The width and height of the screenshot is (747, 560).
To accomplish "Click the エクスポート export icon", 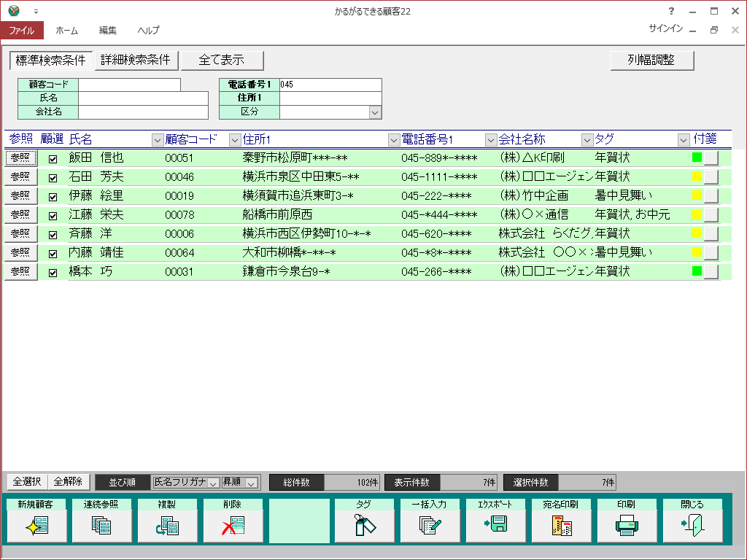I will tap(496, 524).
